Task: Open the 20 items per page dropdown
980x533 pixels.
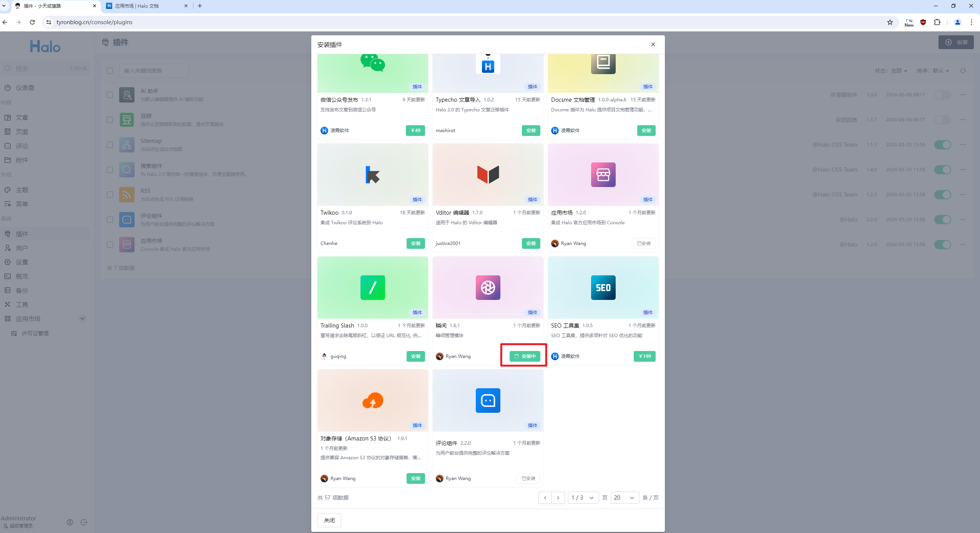Action: tap(624, 498)
